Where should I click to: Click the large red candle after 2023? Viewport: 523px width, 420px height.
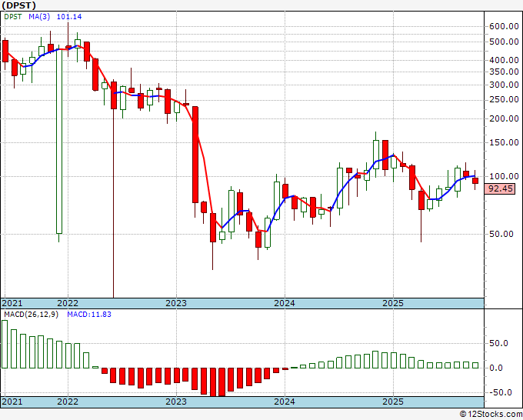tap(195, 155)
